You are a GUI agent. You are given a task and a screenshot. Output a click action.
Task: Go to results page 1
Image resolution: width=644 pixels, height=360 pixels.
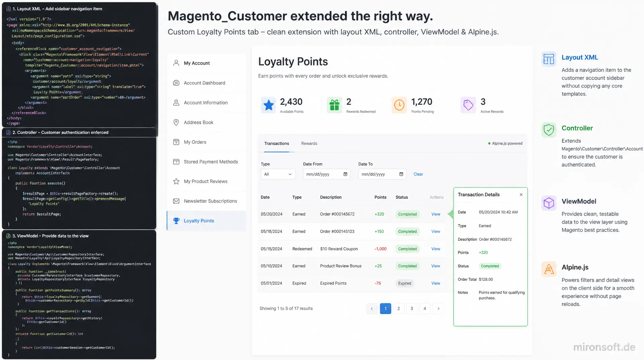(385, 308)
